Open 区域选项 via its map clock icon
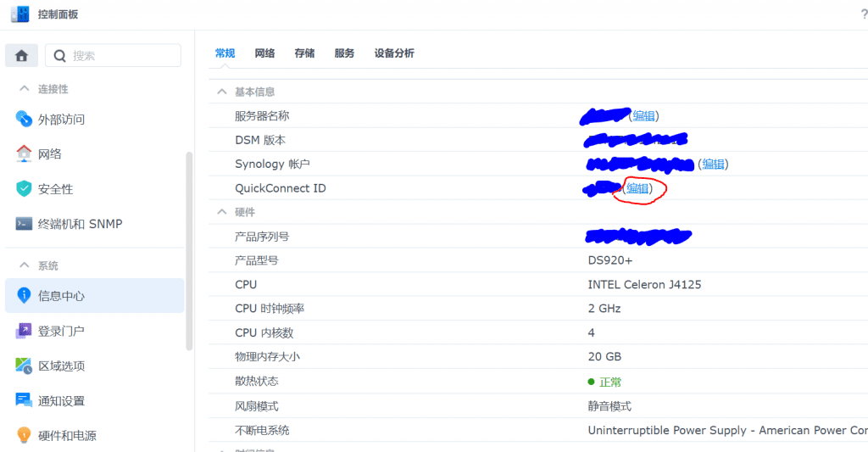This screenshot has width=868, height=452. click(24, 366)
